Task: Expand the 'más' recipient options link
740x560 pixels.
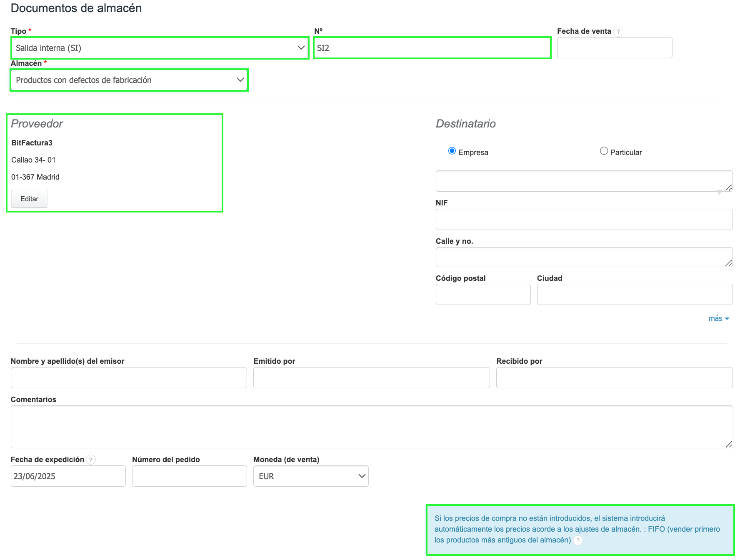Action: (718, 318)
